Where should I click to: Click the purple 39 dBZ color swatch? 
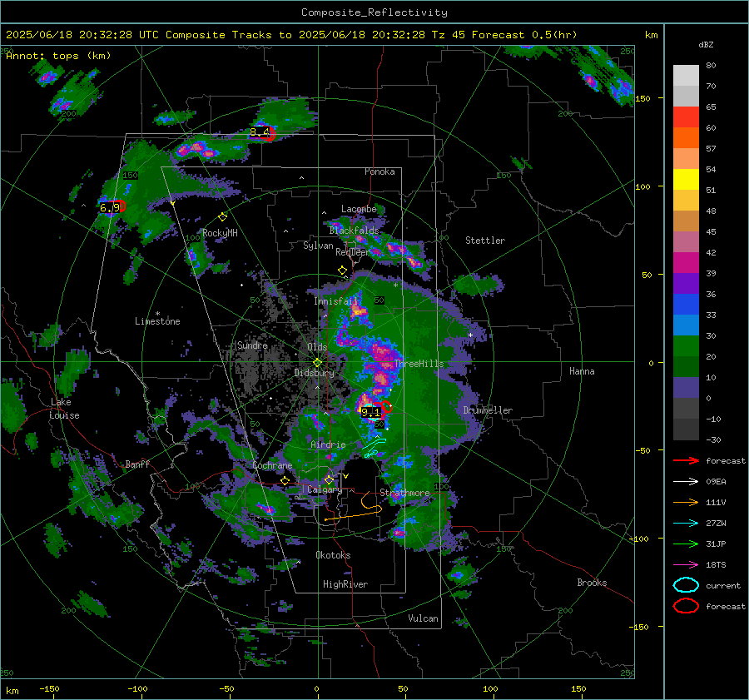(x=686, y=284)
